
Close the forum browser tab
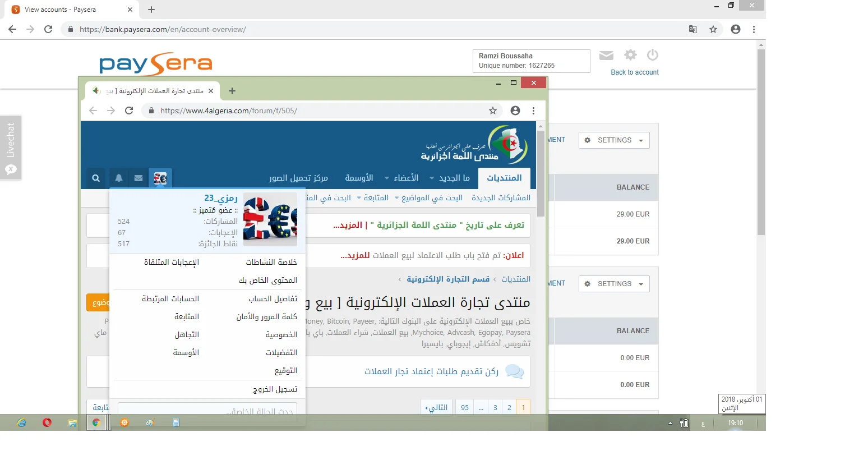click(x=211, y=91)
